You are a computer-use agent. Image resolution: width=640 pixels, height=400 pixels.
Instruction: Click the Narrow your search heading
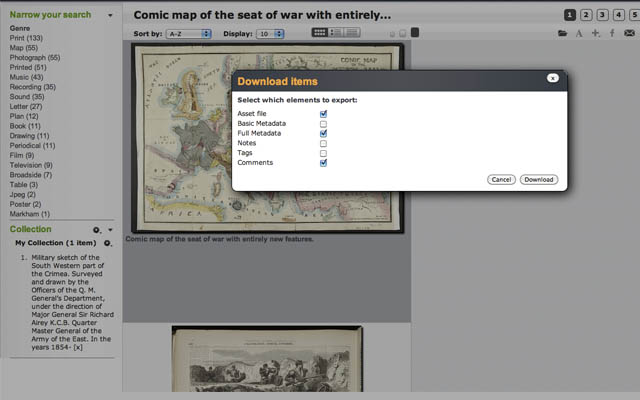coord(50,15)
